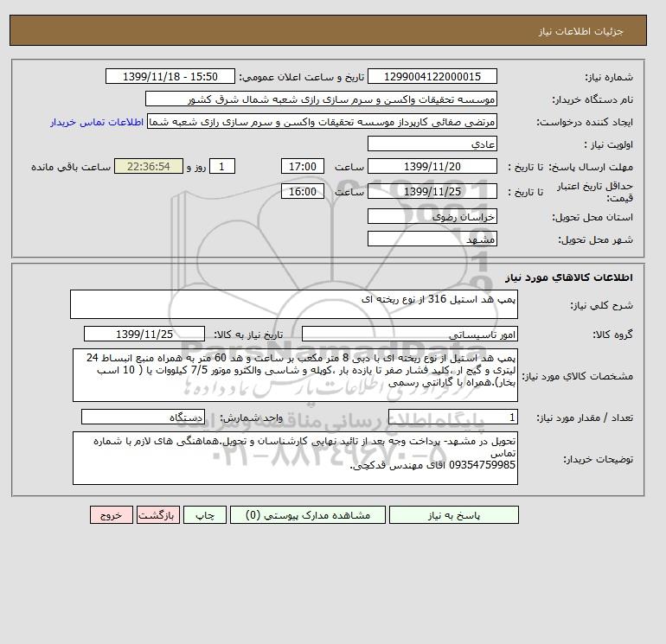Image resolution: width=666 pixels, height=644 pixels.
Task: Click buyer organization name field
Action: [321, 99]
